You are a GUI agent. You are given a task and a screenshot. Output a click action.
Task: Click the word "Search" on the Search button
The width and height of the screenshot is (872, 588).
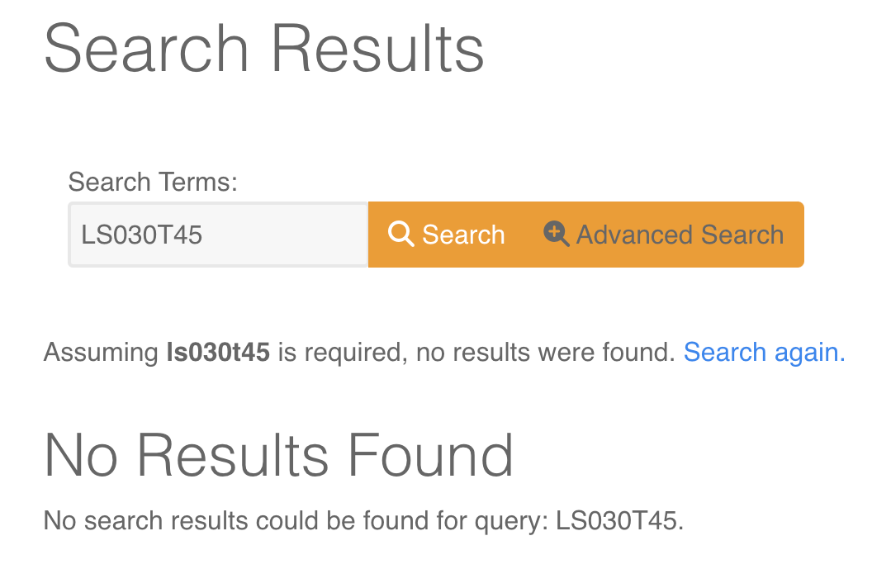click(463, 235)
